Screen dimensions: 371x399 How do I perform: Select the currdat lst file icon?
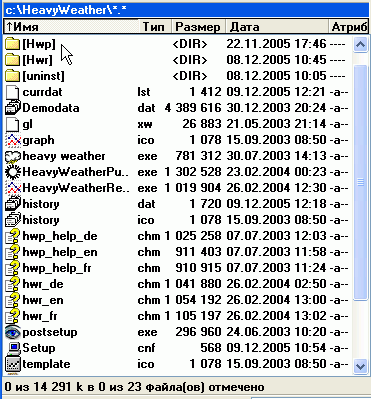[12, 92]
